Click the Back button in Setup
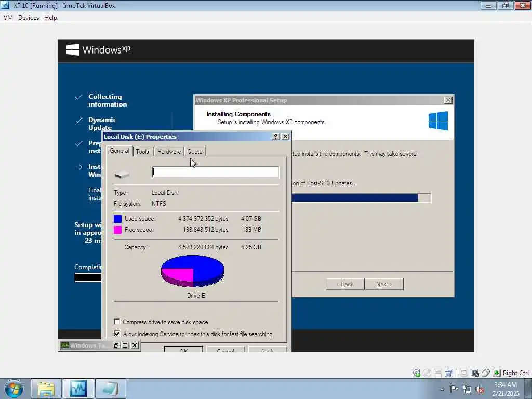The height and width of the screenshot is (399, 532). tap(345, 284)
